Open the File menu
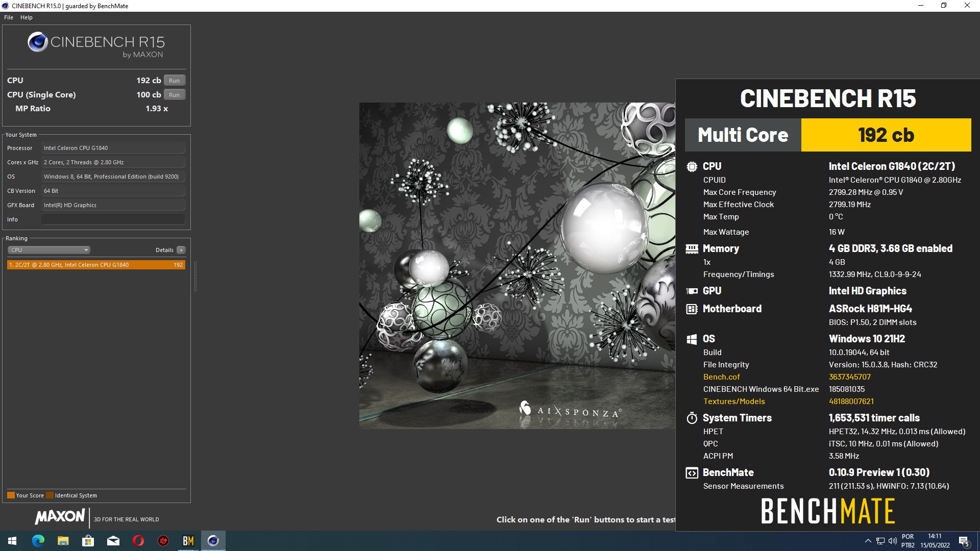This screenshot has width=980, height=551. [9, 17]
